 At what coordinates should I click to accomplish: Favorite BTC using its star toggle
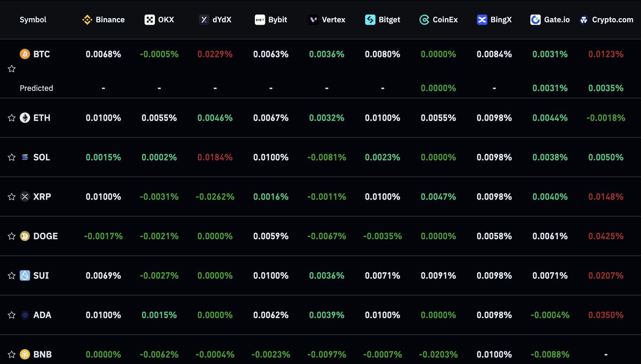coord(11,68)
